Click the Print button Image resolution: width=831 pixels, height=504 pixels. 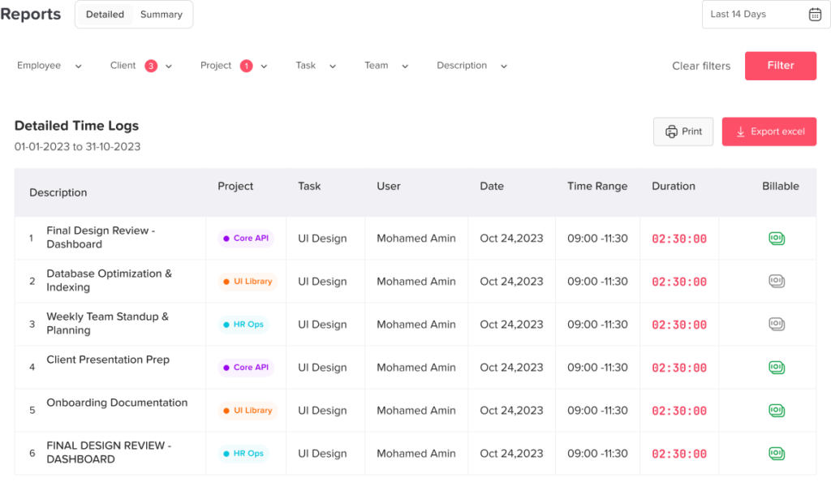[x=683, y=131]
